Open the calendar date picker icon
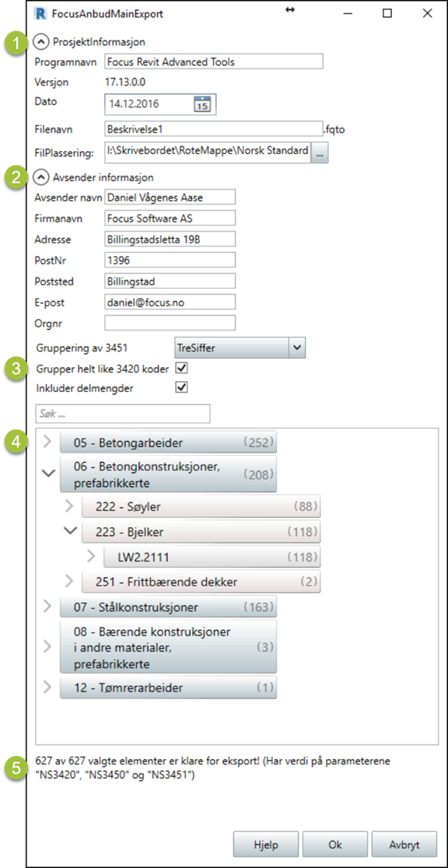The width and height of the screenshot is (448, 868). coord(202,103)
